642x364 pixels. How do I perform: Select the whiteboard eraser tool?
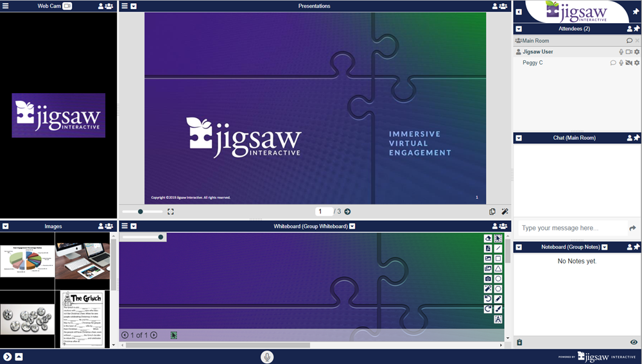coord(488,238)
